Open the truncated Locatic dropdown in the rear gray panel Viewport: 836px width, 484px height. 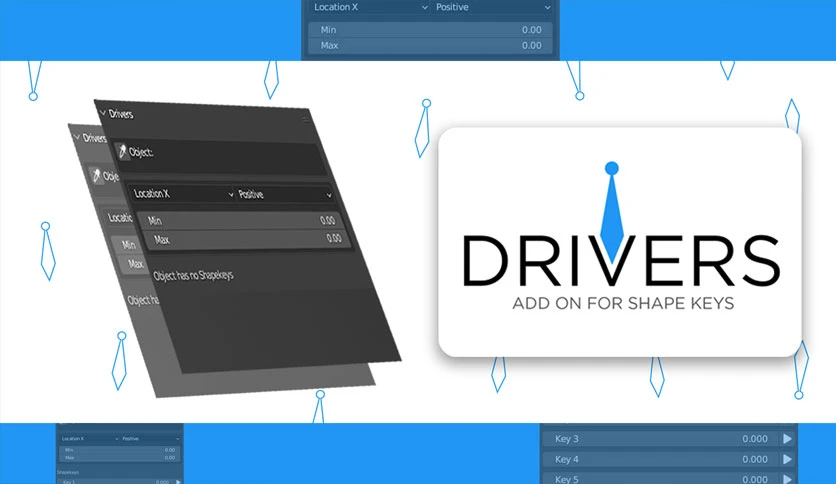tap(118, 217)
